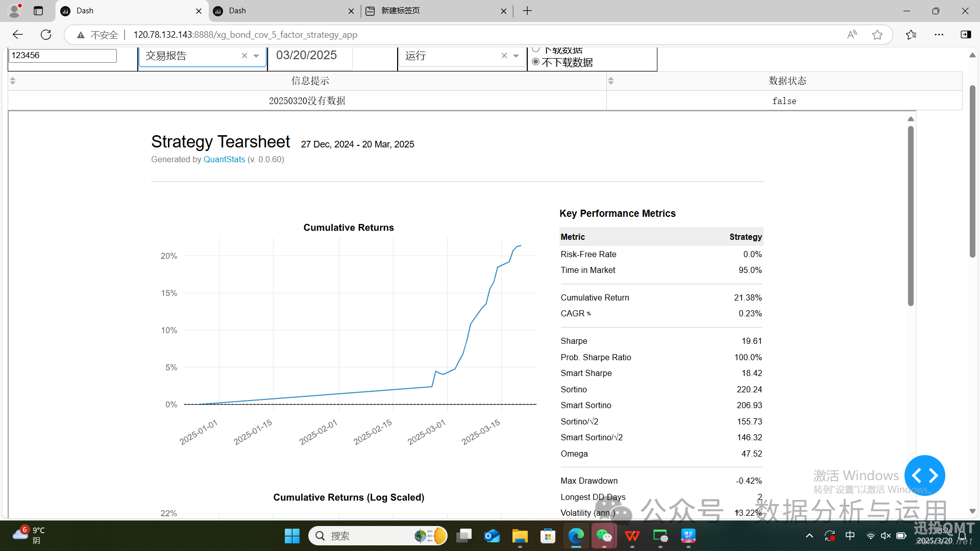Sort the 数据状态 column

611,81
